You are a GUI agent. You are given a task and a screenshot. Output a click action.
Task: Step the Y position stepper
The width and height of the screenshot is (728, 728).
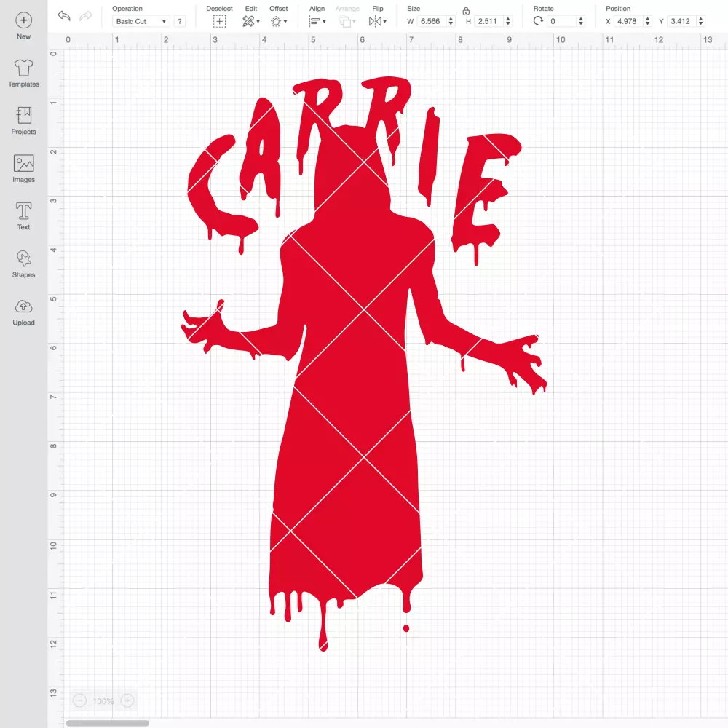(x=700, y=21)
